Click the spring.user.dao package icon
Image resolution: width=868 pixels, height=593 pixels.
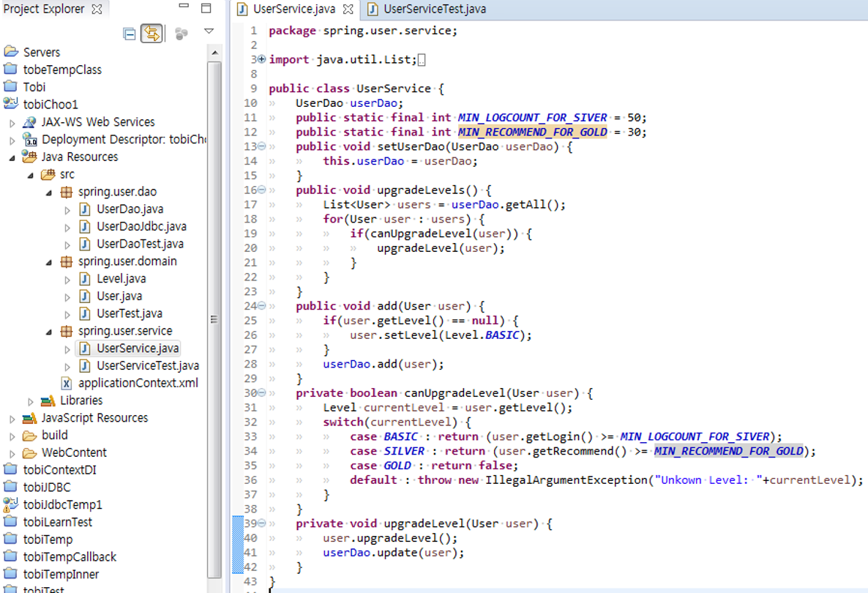click(67, 192)
